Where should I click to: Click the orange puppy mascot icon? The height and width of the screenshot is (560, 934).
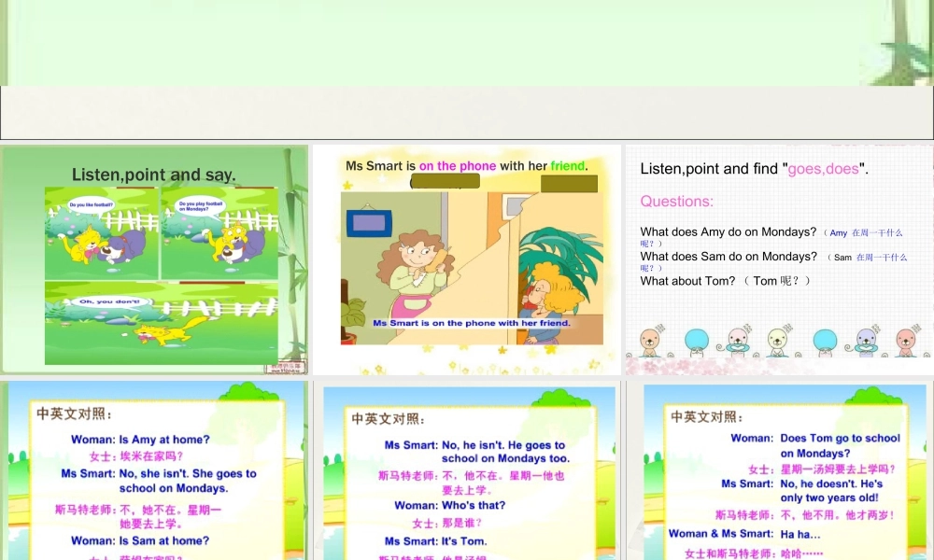(x=650, y=342)
